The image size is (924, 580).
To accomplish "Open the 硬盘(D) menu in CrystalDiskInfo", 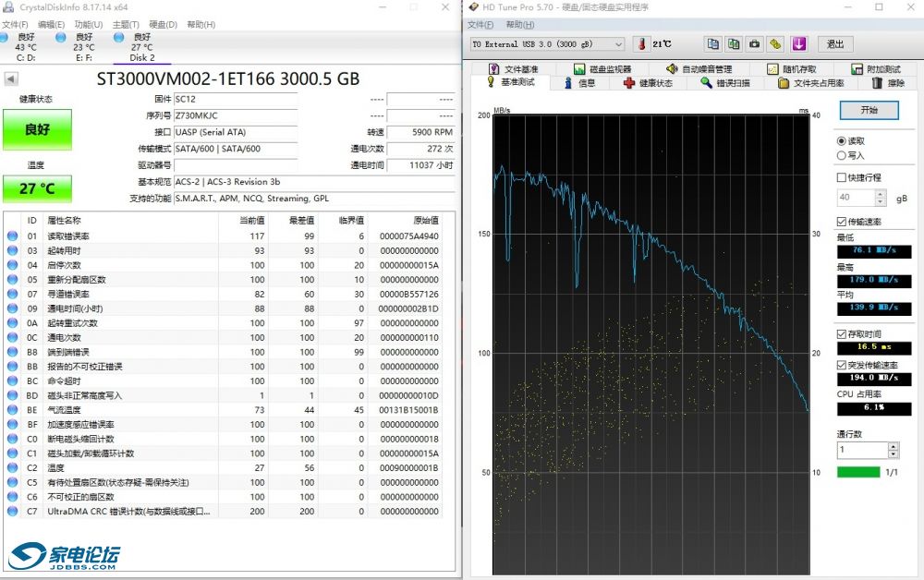I will click(x=163, y=24).
